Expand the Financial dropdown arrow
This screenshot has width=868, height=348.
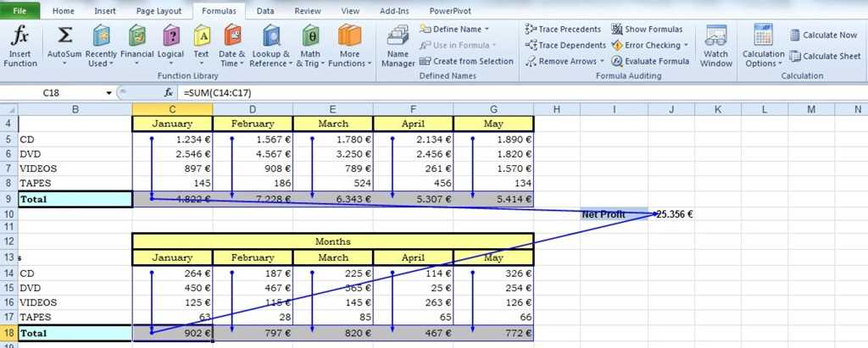[x=136, y=64]
